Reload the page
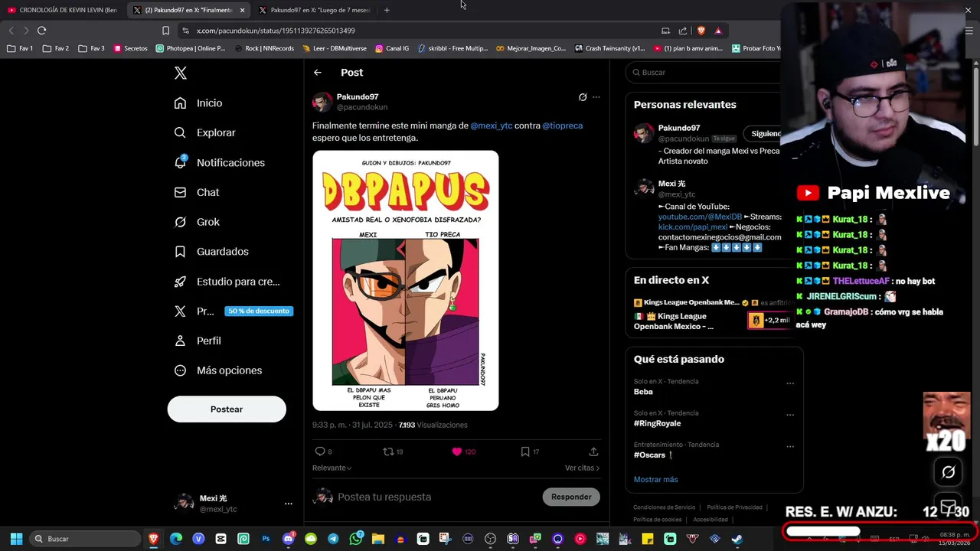Viewport: 980px width, 551px height. pos(41,31)
